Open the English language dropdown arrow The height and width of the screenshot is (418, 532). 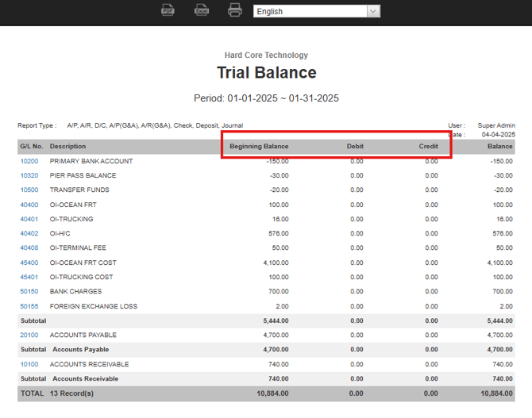(x=373, y=11)
